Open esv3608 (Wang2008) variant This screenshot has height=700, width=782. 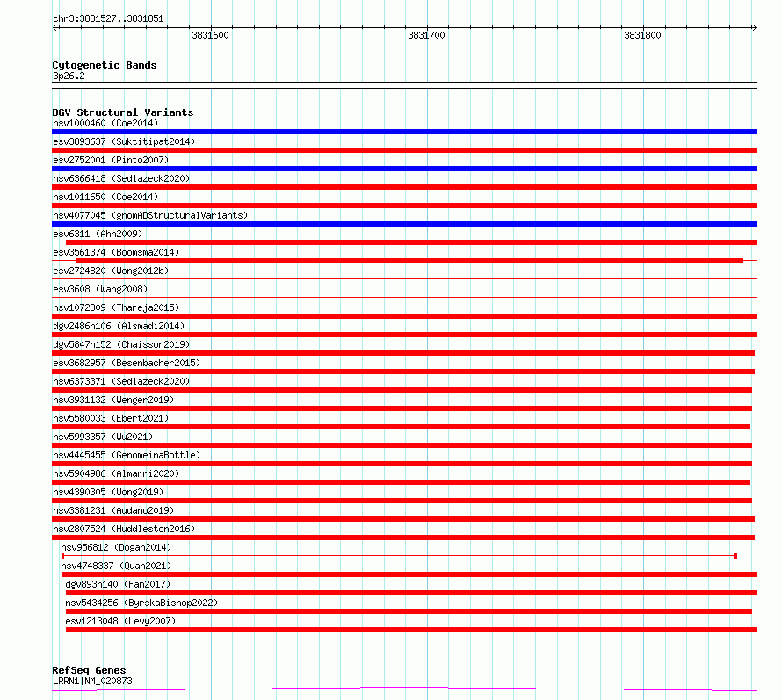(100, 289)
